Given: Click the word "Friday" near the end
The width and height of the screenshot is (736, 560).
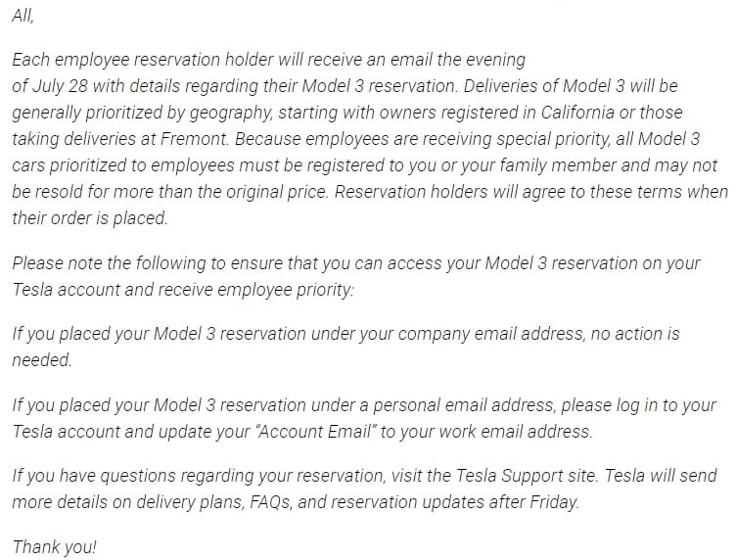Looking at the screenshot, I should coord(554,502).
